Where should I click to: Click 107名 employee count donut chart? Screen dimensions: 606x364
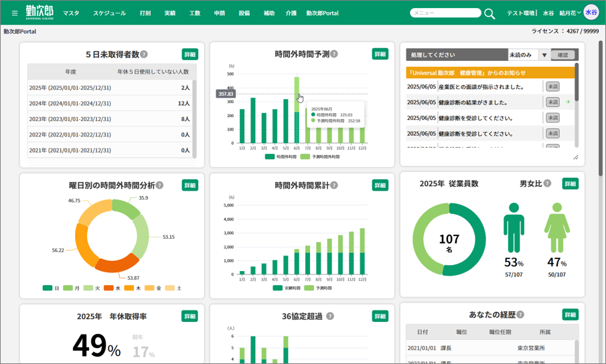pyautogui.click(x=449, y=240)
